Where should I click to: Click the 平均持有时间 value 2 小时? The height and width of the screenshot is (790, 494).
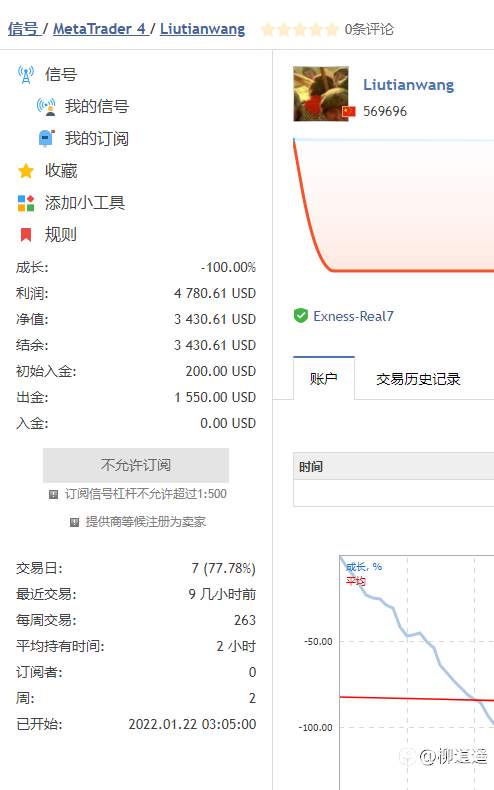pos(236,646)
